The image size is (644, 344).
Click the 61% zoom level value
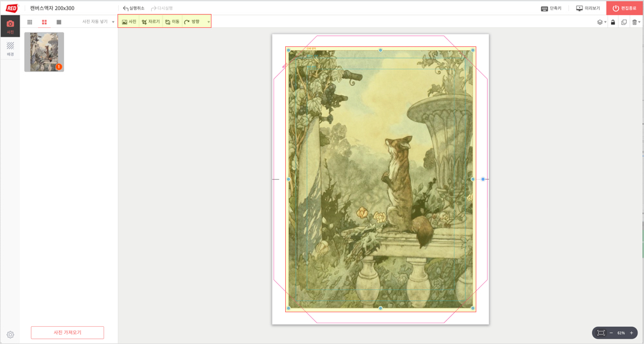click(x=621, y=333)
